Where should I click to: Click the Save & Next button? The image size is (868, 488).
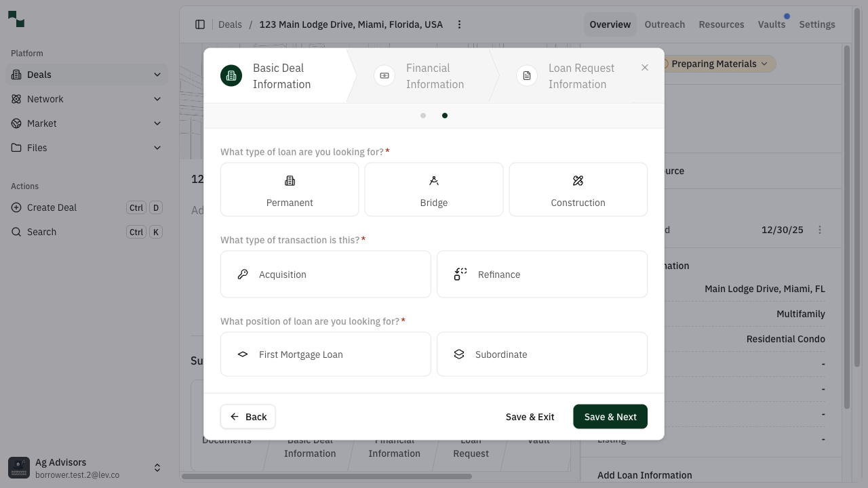pyautogui.click(x=610, y=416)
